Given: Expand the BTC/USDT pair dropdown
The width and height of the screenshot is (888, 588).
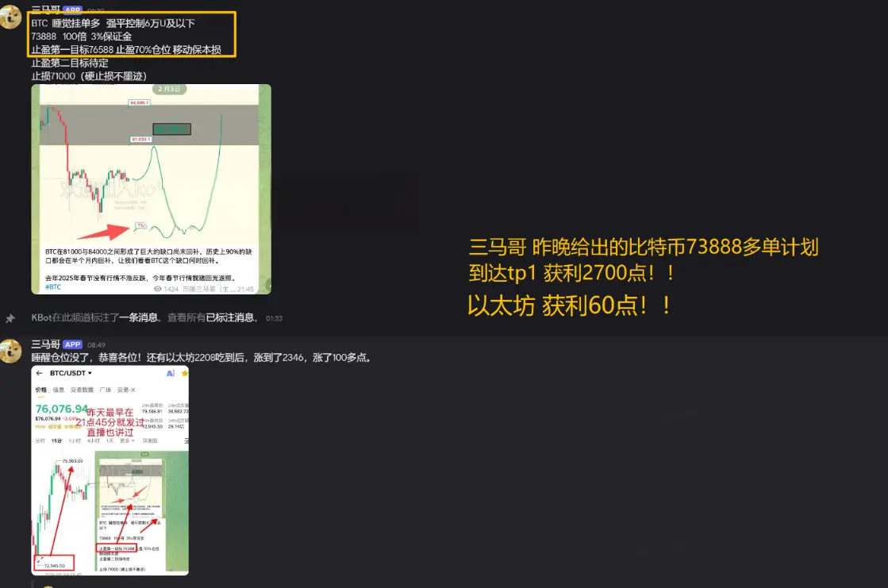Looking at the screenshot, I should [x=71, y=373].
